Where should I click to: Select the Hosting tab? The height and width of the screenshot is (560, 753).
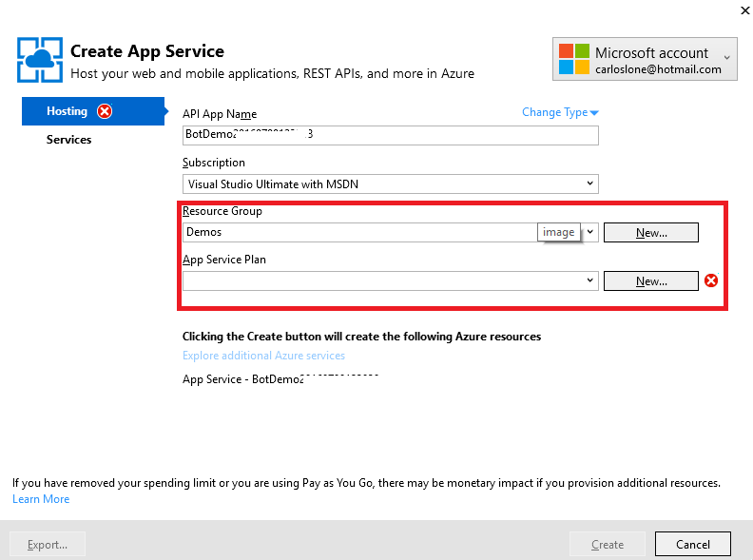93,111
